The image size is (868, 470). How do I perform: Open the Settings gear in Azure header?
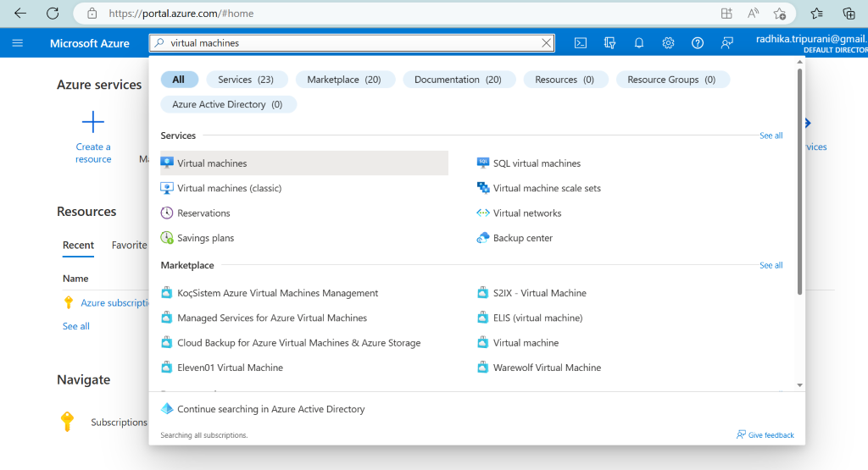click(668, 43)
